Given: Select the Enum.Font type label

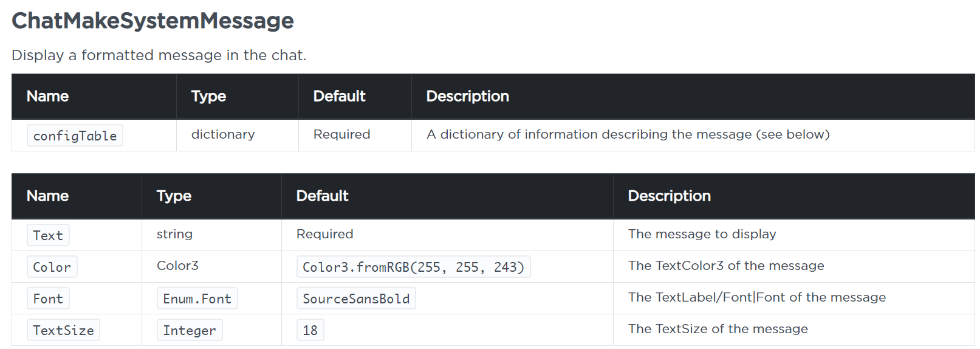Looking at the screenshot, I should pos(197,299).
